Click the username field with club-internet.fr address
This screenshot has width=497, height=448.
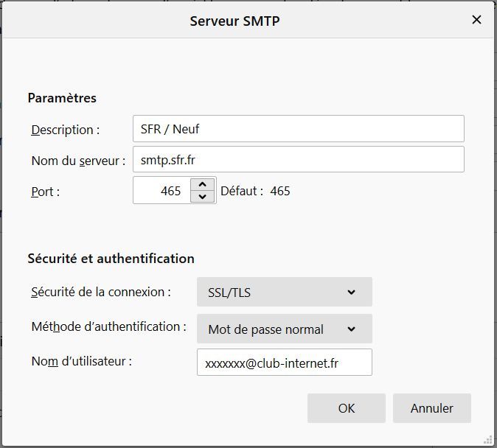284,363
